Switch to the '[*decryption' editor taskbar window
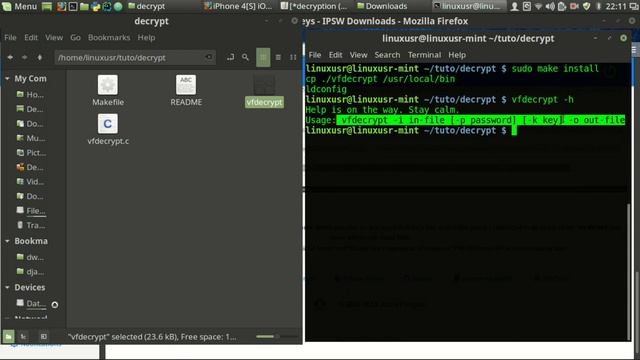The image size is (640, 360). [x=314, y=6]
